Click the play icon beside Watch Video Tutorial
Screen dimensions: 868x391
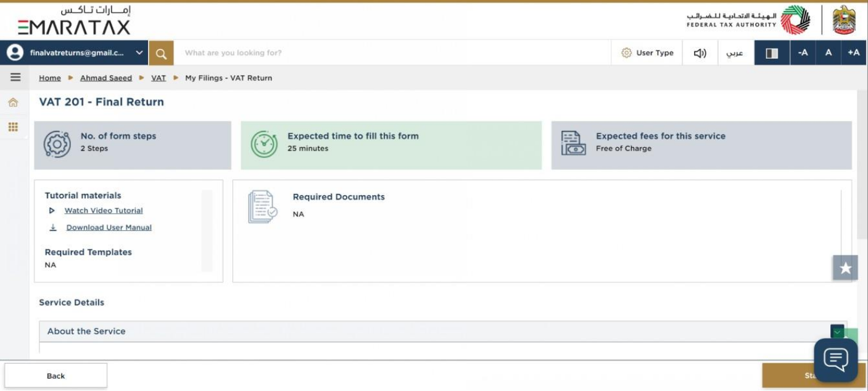[52, 211]
